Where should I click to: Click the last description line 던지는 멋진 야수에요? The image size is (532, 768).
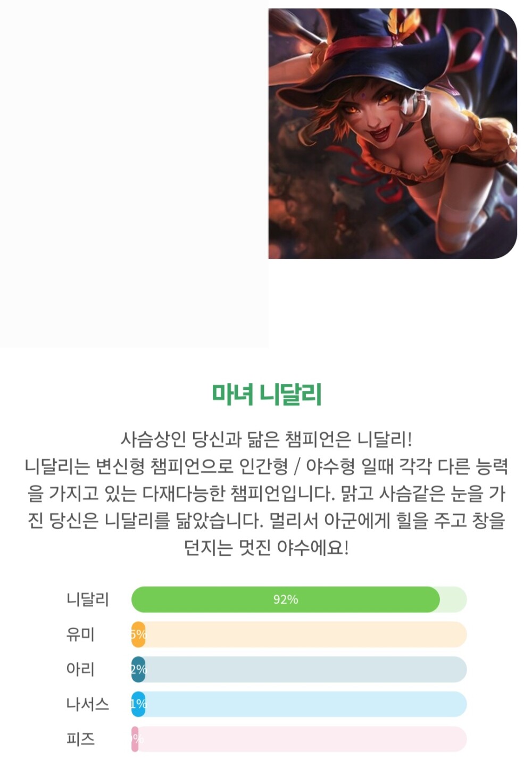[266, 547]
